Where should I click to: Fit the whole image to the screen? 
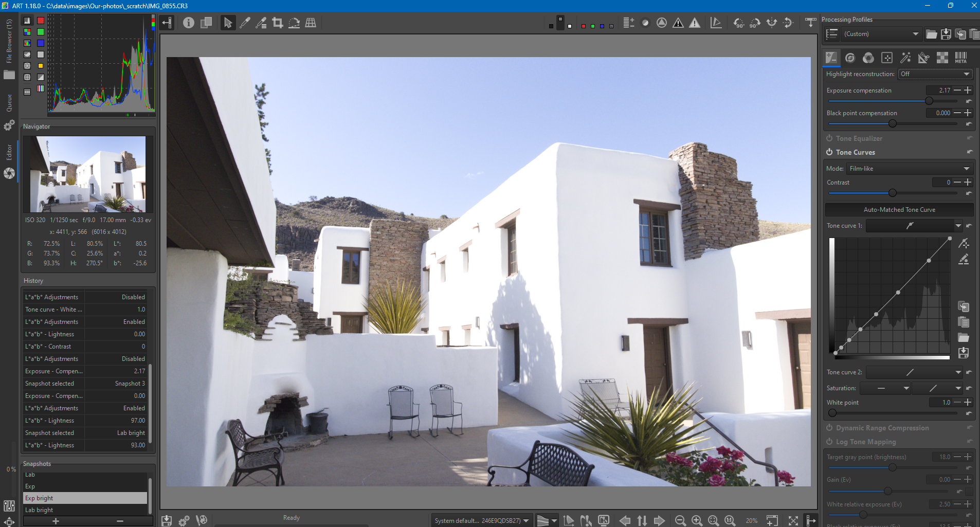coord(713,521)
